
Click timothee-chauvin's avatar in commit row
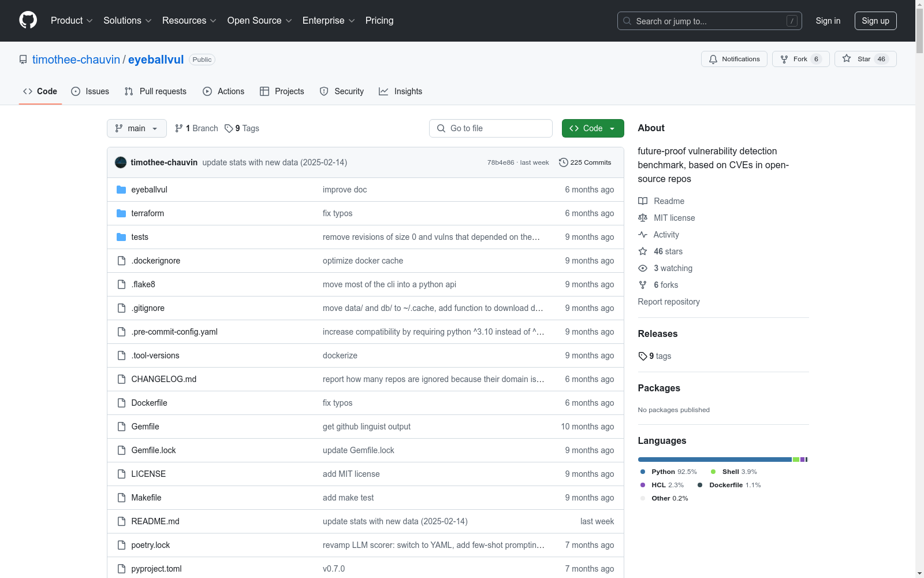tap(121, 162)
